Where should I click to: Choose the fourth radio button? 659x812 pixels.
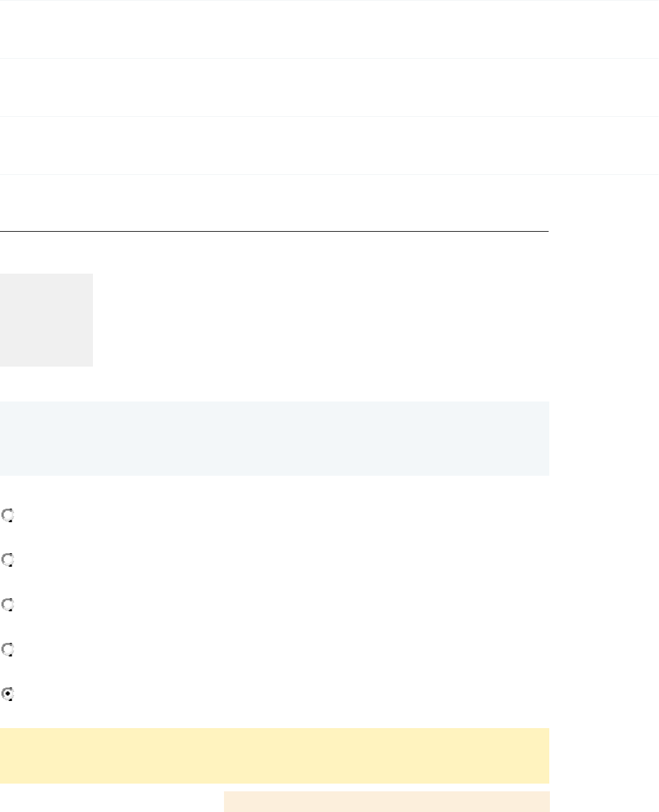pyautogui.click(x=8, y=650)
